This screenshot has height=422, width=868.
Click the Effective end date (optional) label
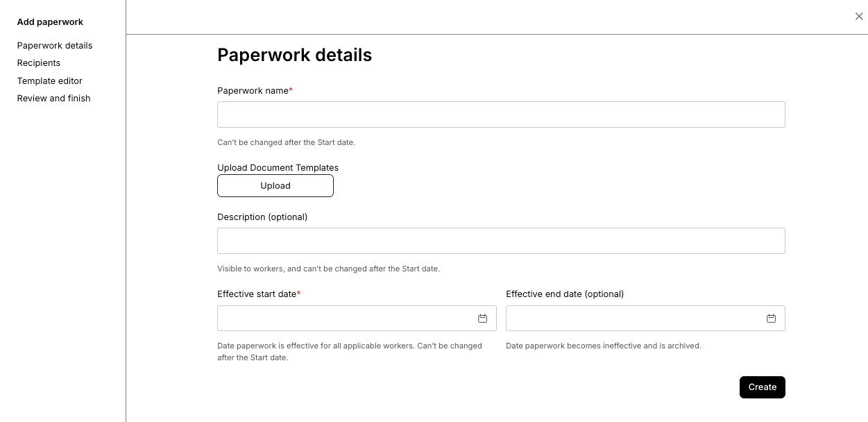565,294
